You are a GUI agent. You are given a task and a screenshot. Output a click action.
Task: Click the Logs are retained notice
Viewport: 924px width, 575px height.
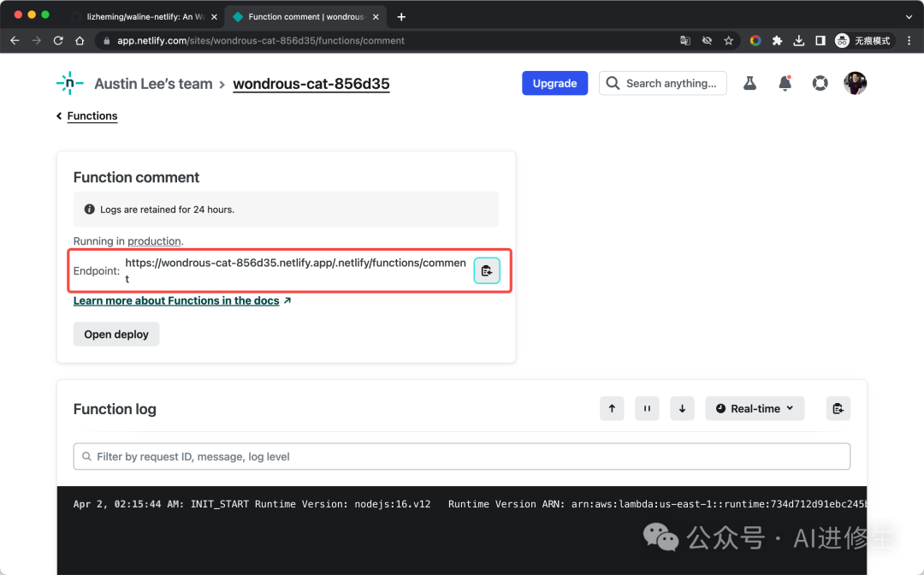click(286, 209)
